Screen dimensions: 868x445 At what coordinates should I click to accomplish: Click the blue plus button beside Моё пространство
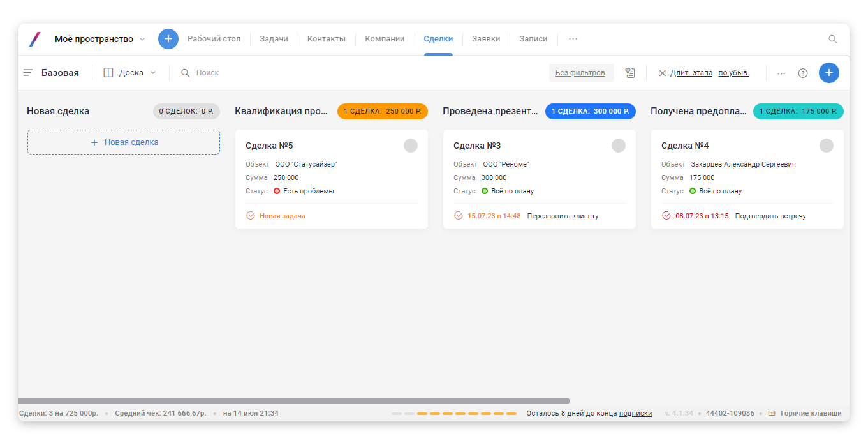(168, 39)
